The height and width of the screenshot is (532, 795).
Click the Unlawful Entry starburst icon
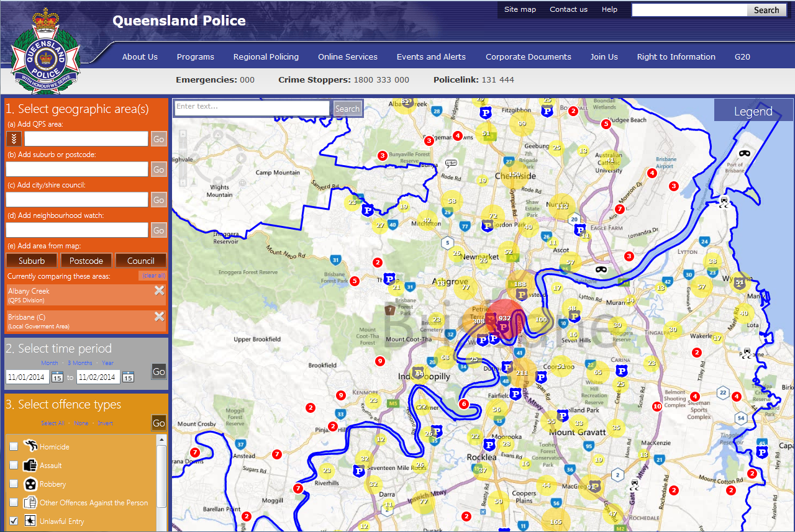(31, 521)
